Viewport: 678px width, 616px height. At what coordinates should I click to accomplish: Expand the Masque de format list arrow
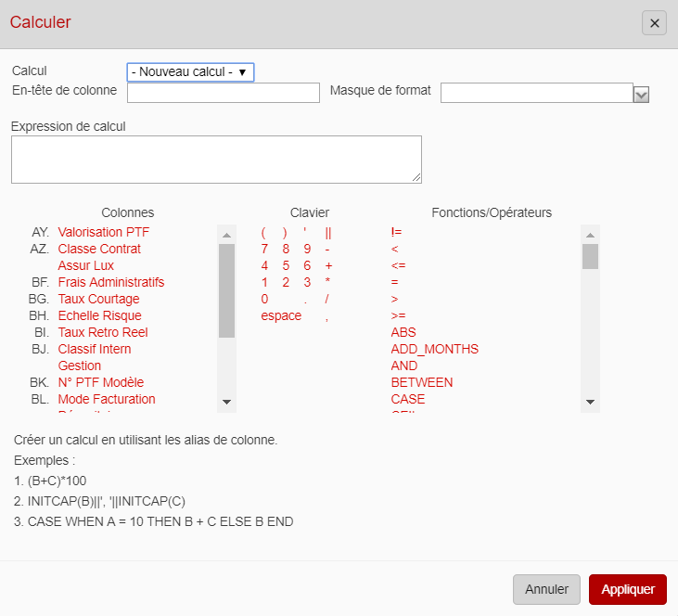click(x=640, y=94)
